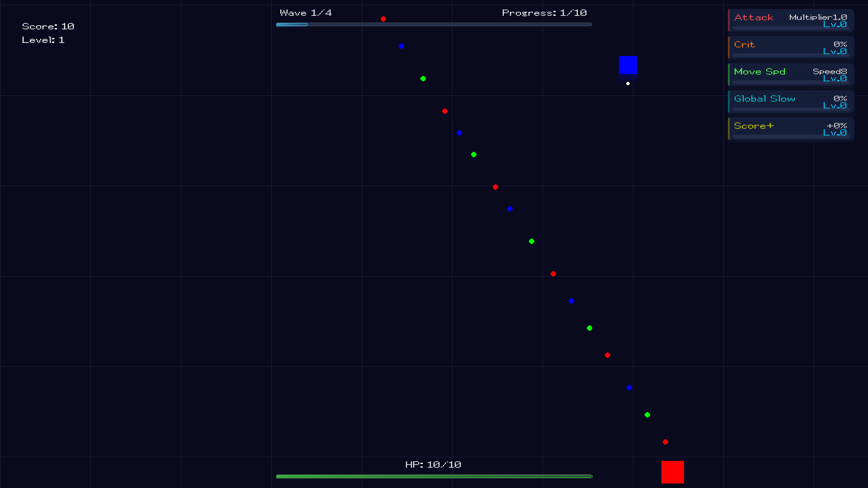
Task: Click the large red square player
Action: coord(672,472)
